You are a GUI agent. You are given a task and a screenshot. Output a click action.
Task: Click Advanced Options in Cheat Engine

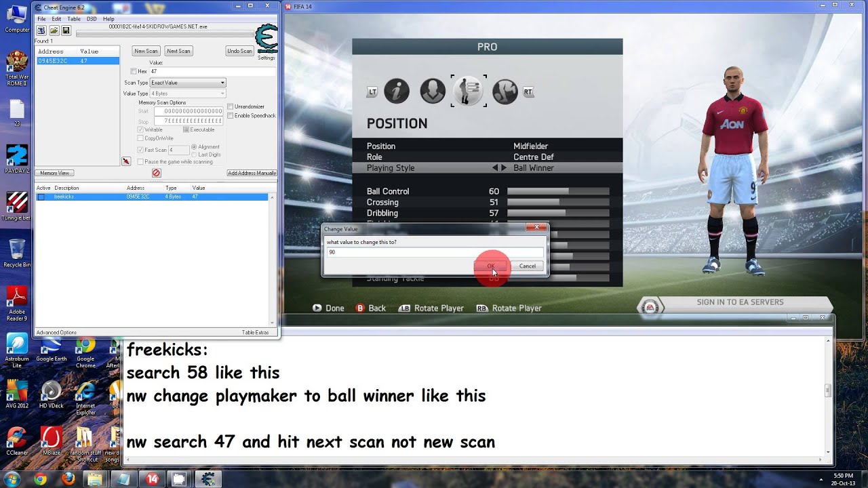point(56,332)
